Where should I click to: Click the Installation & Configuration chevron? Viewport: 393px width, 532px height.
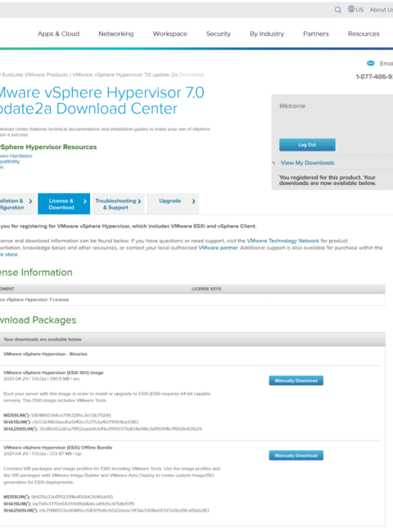(30, 201)
